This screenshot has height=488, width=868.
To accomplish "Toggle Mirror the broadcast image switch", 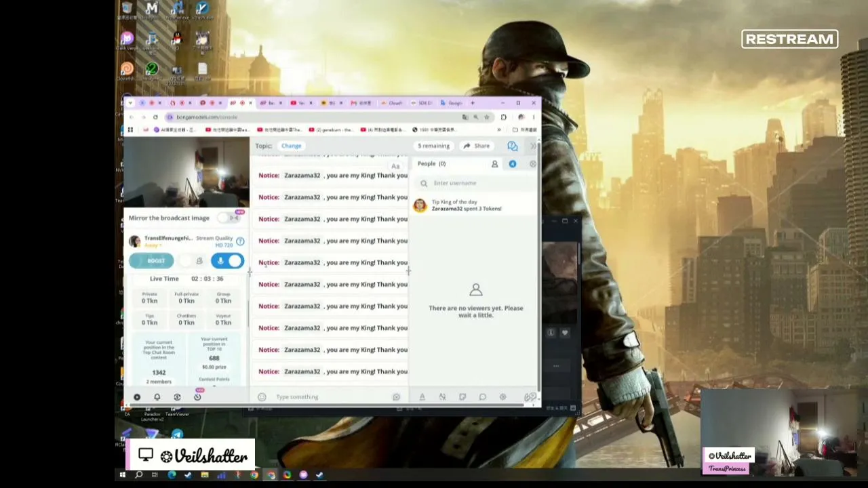I will click(231, 218).
